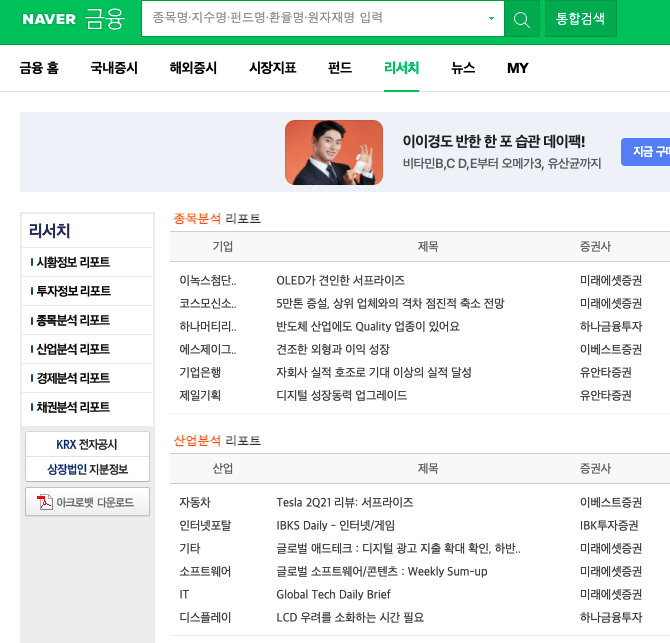Click the 통합검색 button
670x643 pixels.
pos(581,18)
